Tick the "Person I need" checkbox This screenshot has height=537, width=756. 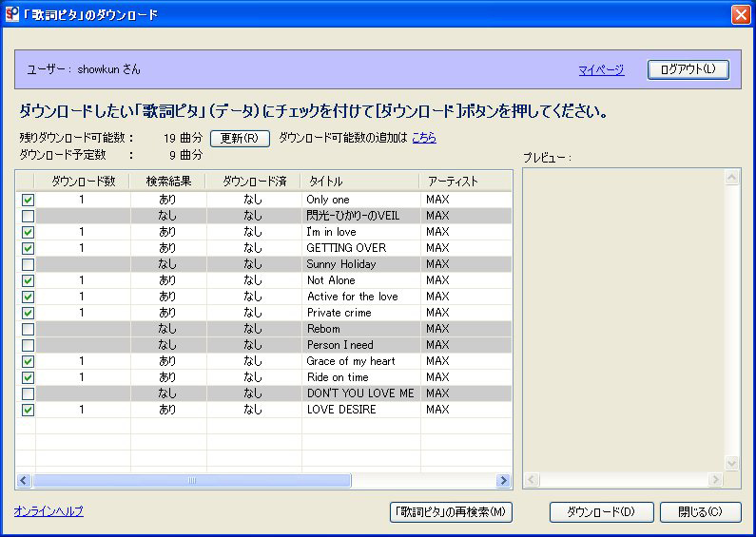28,345
